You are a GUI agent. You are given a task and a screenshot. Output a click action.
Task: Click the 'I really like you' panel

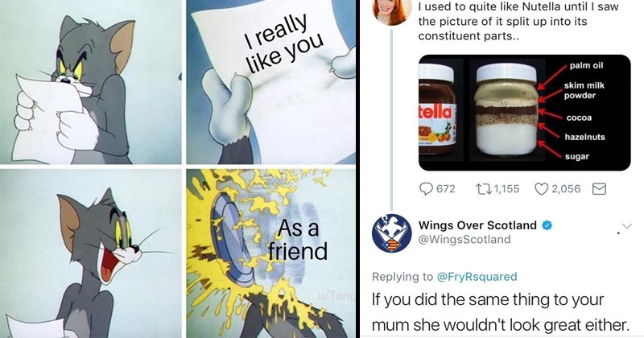[271, 82]
